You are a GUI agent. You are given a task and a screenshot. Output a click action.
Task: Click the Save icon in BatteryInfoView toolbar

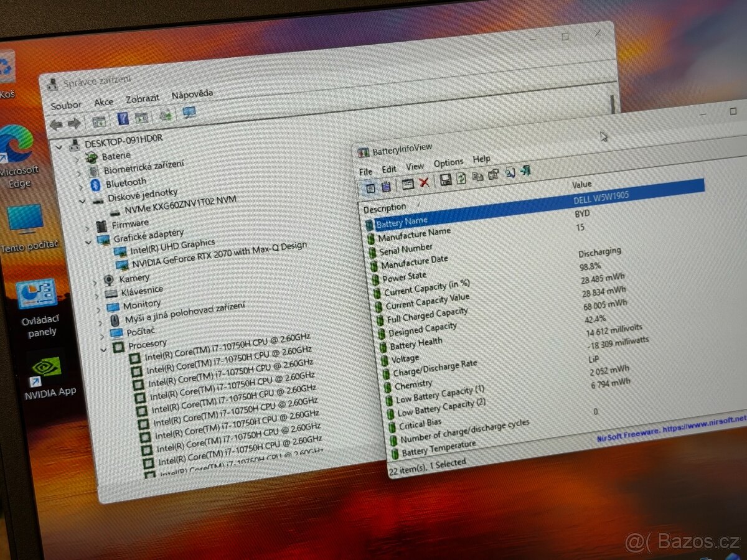click(446, 180)
